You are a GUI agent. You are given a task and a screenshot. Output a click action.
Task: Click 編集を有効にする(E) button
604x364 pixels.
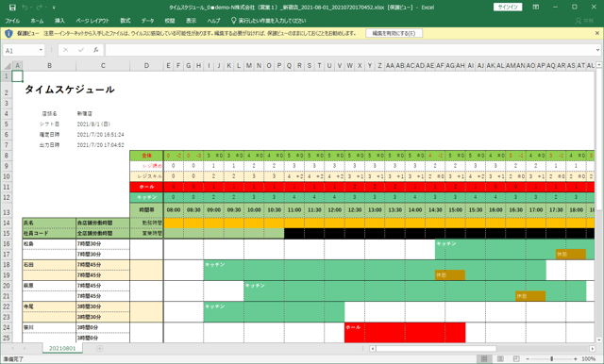(x=394, y=33)
